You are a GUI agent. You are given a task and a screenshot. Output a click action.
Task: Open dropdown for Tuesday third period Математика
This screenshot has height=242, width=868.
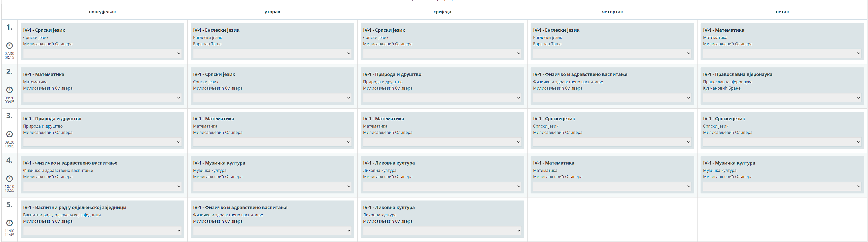click(x=272, y=142)
